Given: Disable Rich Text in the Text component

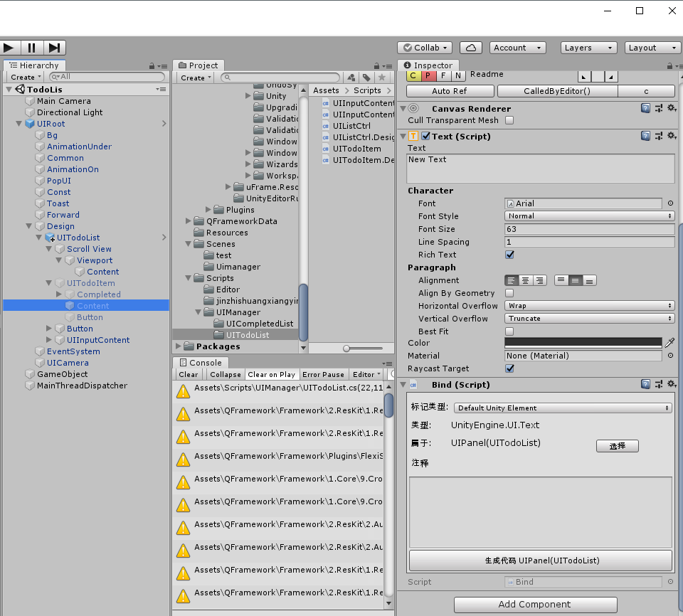Looking at the screenshot, I should 510,255.
